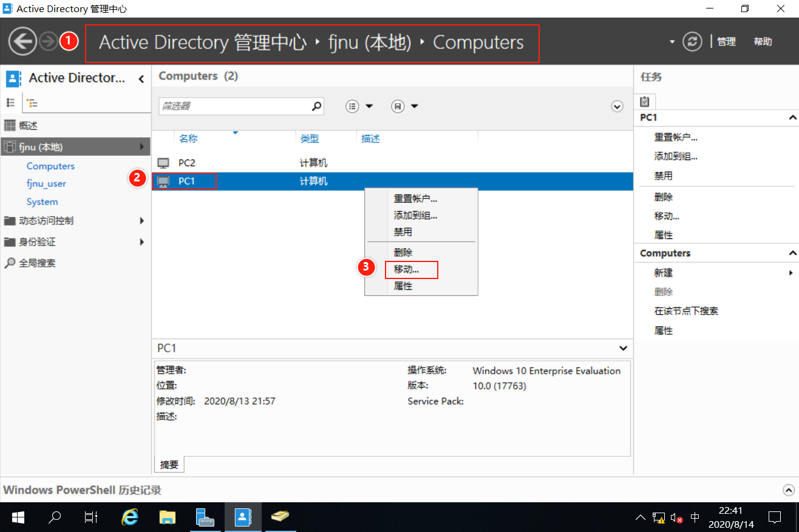Choose 禁用 in context menu
Viewport: 799px width, 532px height.
coord(403,232)
